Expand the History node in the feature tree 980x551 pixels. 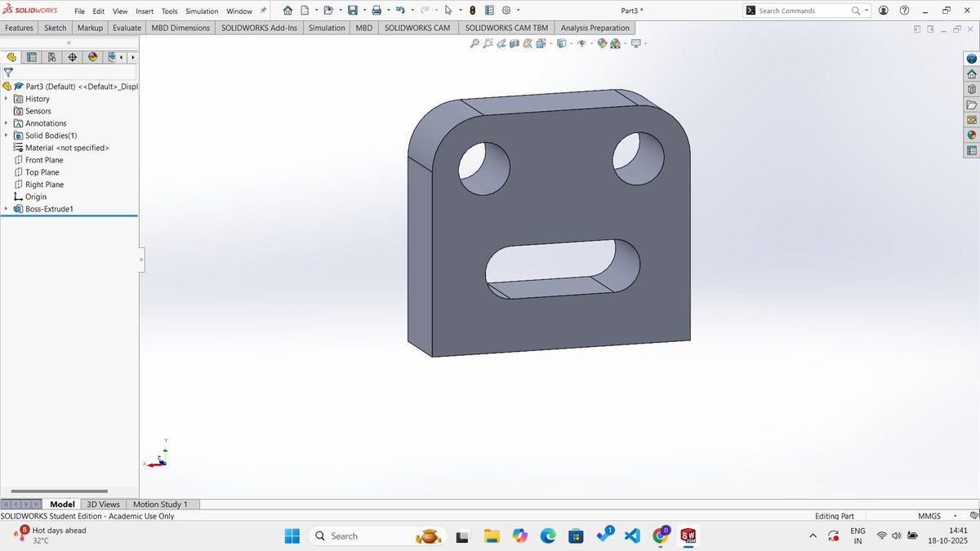pyautogui.click(x=7, y=99)
